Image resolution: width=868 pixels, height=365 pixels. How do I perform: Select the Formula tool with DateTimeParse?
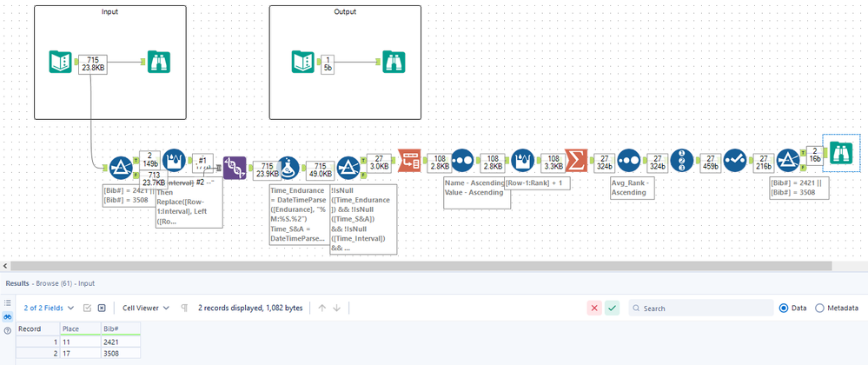[x=288, y=168]
